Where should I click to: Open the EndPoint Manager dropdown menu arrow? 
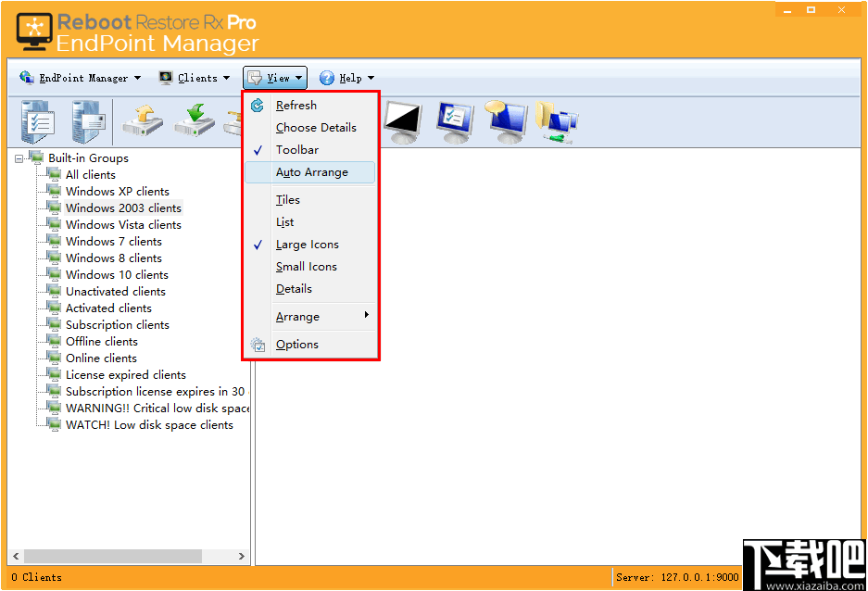click(137, 78)
